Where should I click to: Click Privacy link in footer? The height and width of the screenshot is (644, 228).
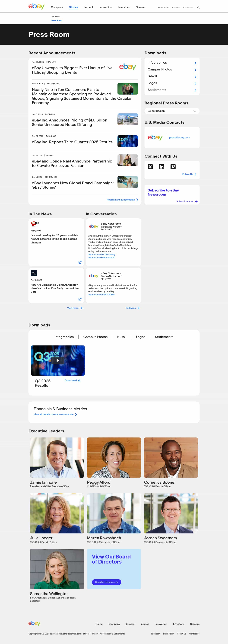[94, 634]
